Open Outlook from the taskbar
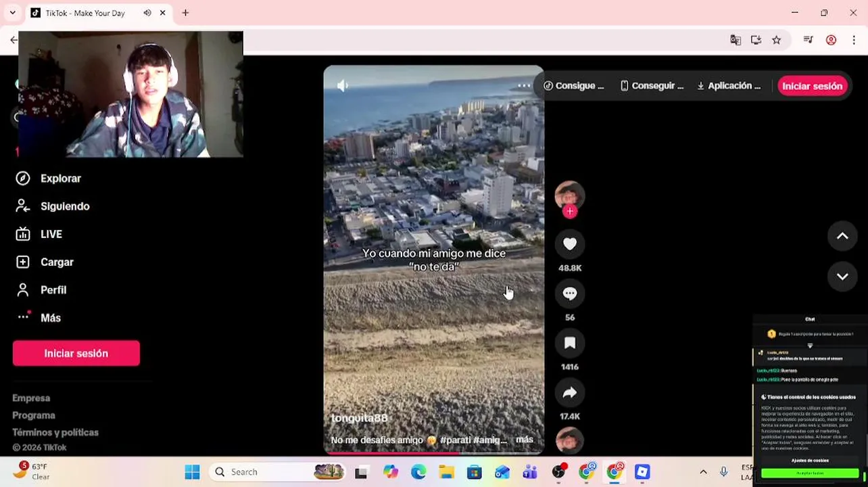 coord(502,472)
